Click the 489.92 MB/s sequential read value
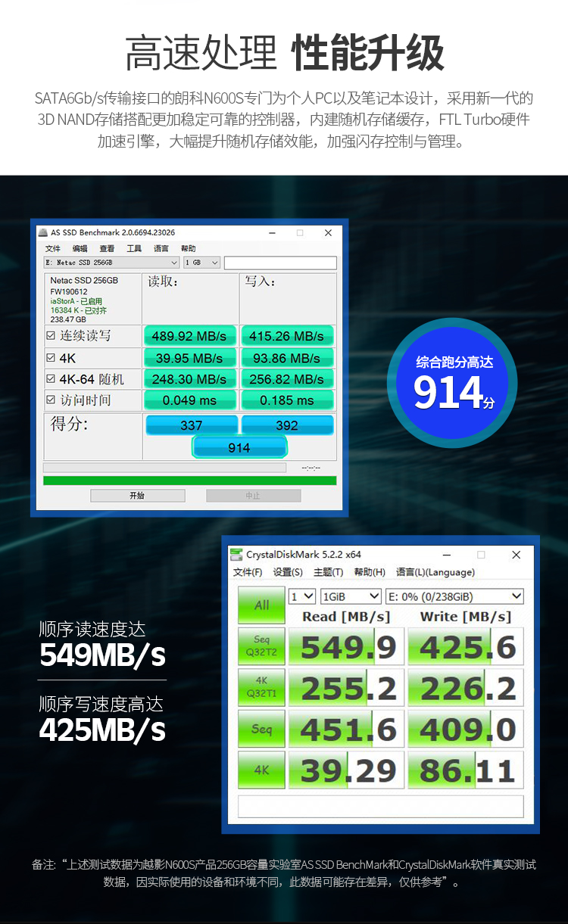The height and width of the screenshot is (924, 568). click(189, 336)
